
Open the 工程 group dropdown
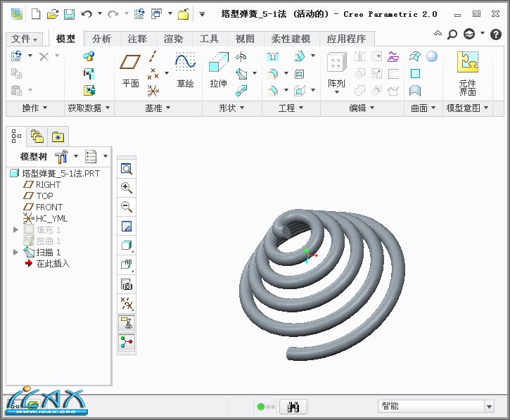[291, 108]
